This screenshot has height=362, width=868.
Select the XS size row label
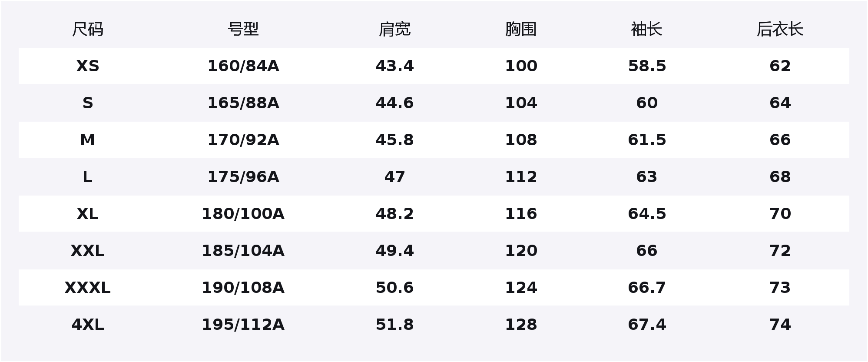pos(87,66)
